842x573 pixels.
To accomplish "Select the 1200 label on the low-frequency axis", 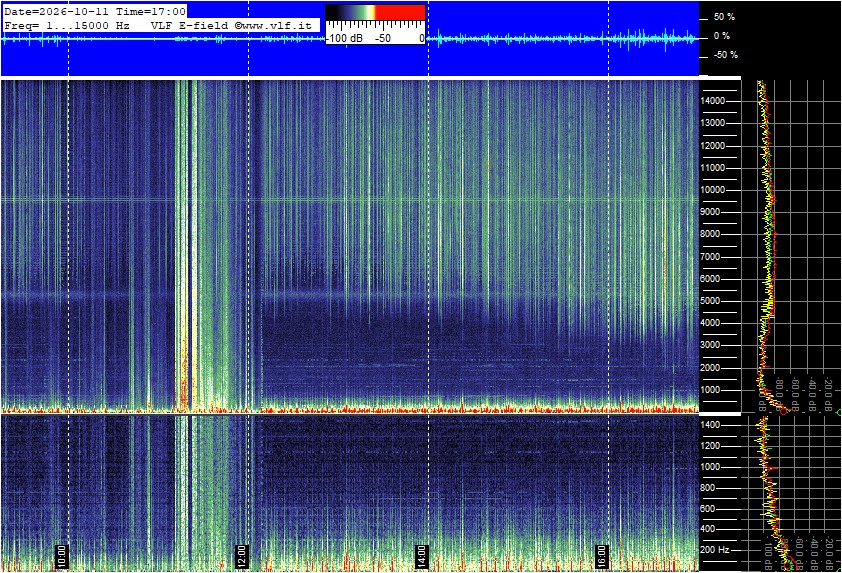I will click(x=710, y=446).
